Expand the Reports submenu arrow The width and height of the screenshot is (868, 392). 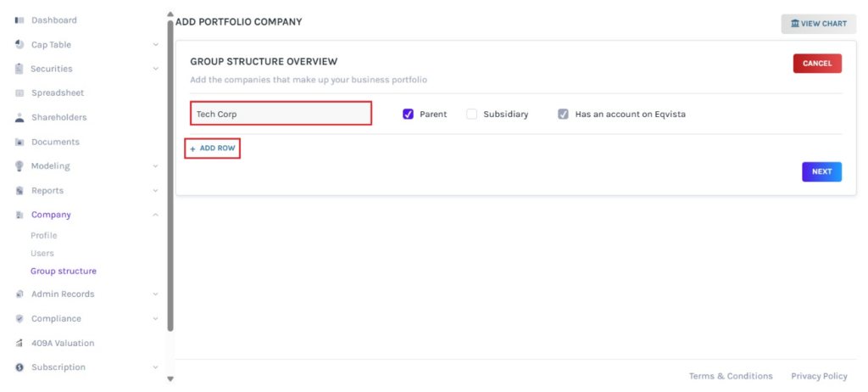[x=155, y=191]
